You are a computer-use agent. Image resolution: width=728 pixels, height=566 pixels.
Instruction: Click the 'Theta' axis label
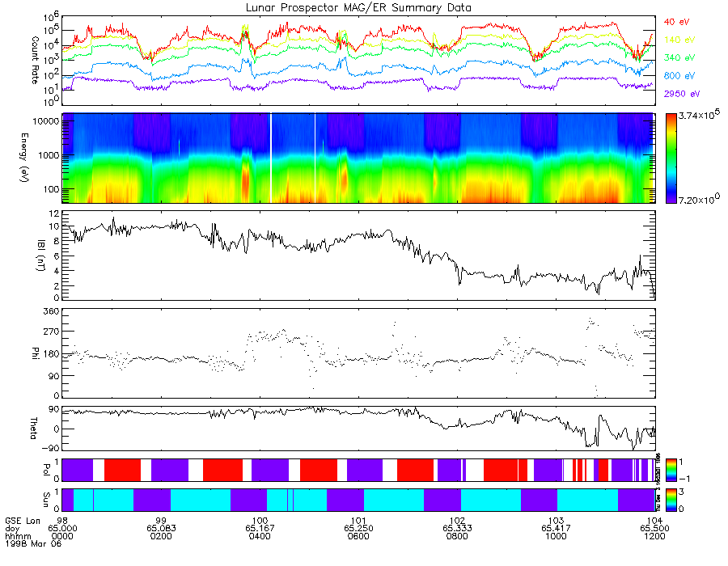point(33,428)
